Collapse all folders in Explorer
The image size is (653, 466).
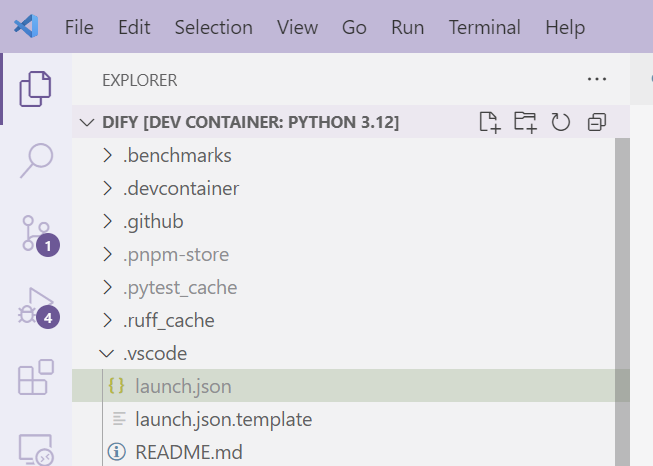597,122
